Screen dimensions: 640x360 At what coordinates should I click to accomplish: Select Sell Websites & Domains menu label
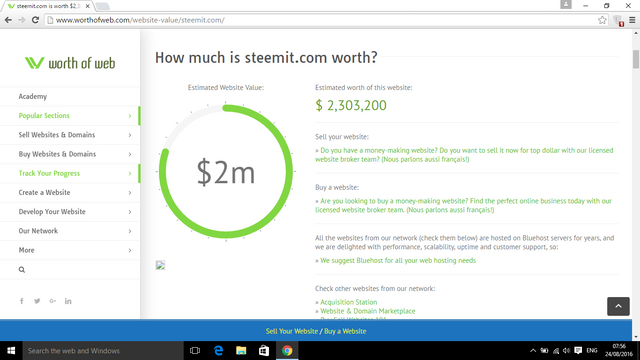(x=57, y=135)
